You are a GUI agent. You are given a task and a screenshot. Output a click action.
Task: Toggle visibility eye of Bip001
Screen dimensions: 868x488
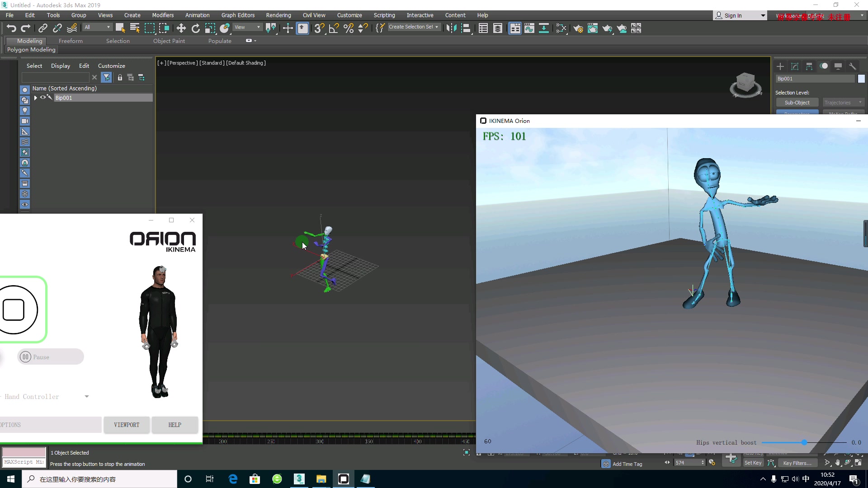[x=43, y=98]
